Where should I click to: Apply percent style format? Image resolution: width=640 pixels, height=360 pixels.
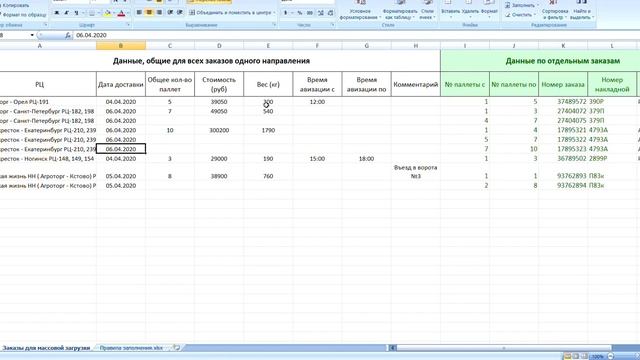(x=300, y=13)
